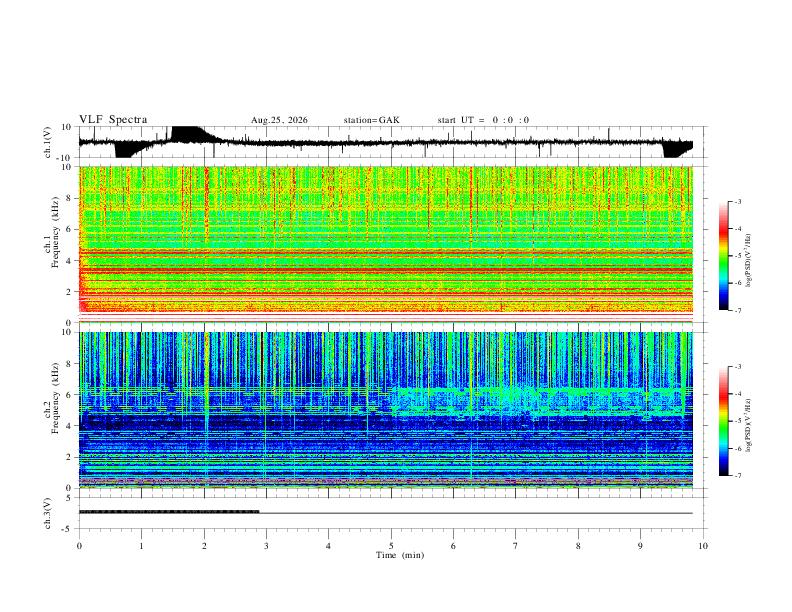Click the ch.1 waveform's first black dip
The width and height of the screenshot is (792, 612).
pyautogui.click(x=126, y=150)
